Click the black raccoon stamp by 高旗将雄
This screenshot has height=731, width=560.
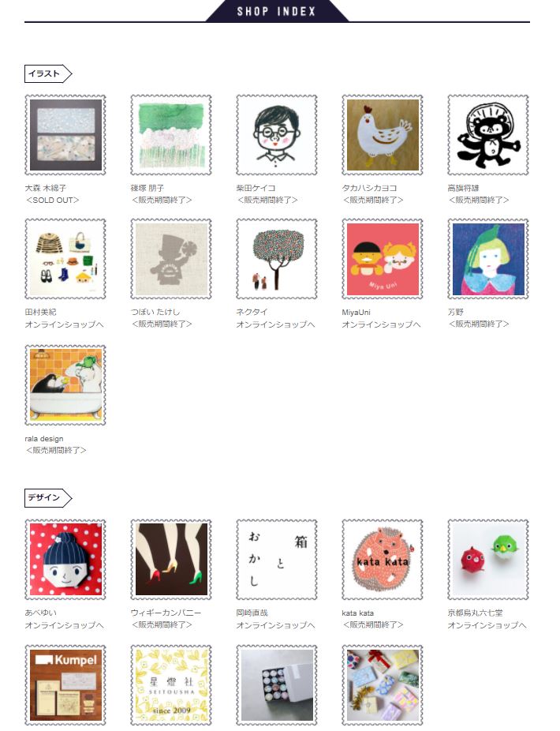(488, 135)
